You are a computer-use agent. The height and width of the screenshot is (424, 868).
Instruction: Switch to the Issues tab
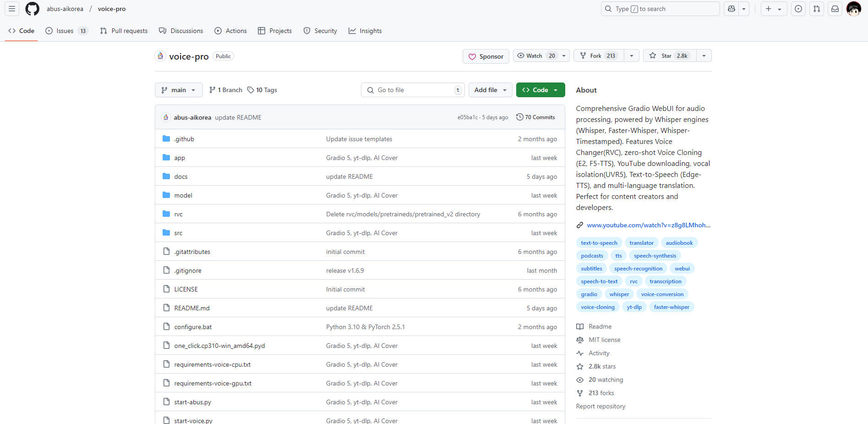point(65,31)
